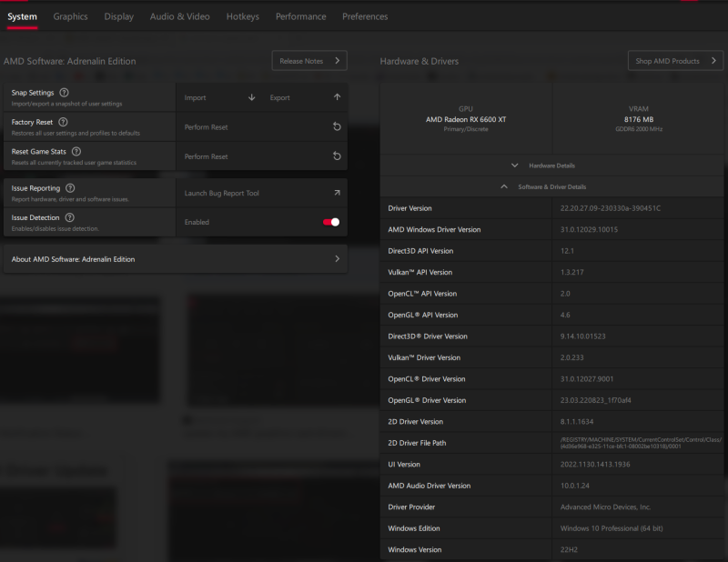Click the Hardware & Drivers heading
The image size is (728, 562).
click(419, 61)
